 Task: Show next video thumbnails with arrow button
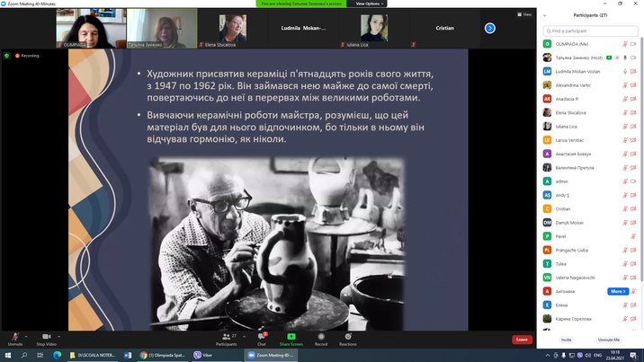(x=490, y=28)
